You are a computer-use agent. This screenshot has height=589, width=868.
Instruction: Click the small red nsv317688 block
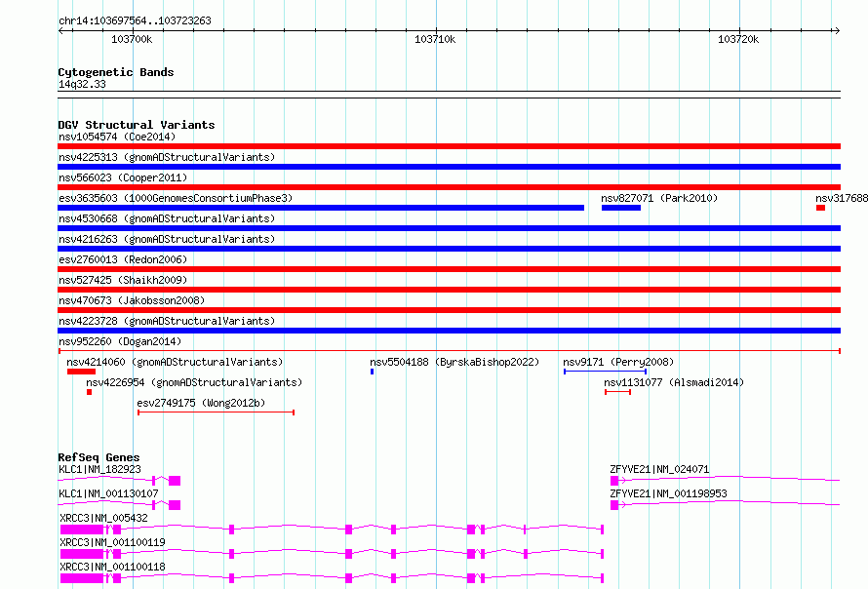pos(820,208)
